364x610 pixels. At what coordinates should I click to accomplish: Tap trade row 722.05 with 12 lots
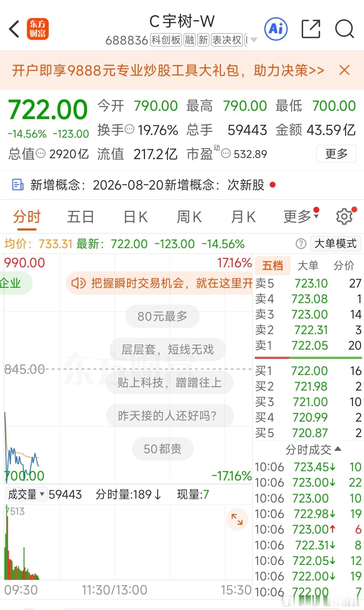[308, 560]
